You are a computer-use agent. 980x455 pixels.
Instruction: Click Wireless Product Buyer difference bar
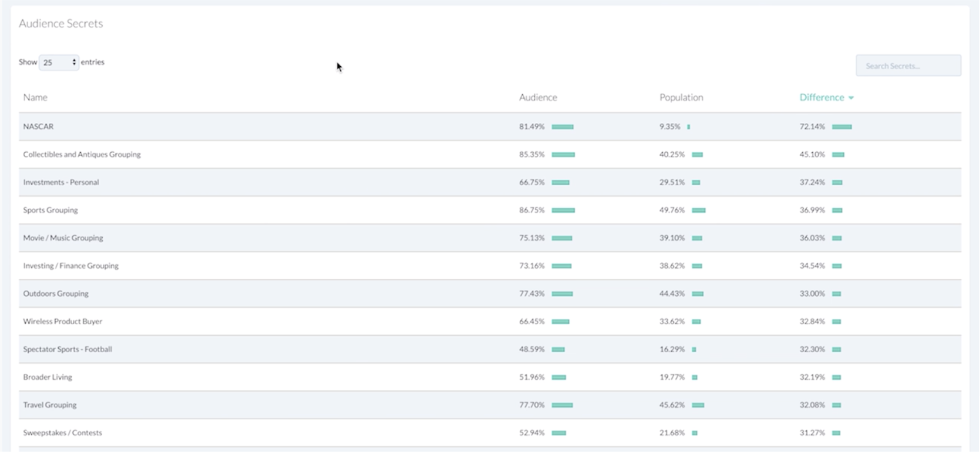[836, 322]
